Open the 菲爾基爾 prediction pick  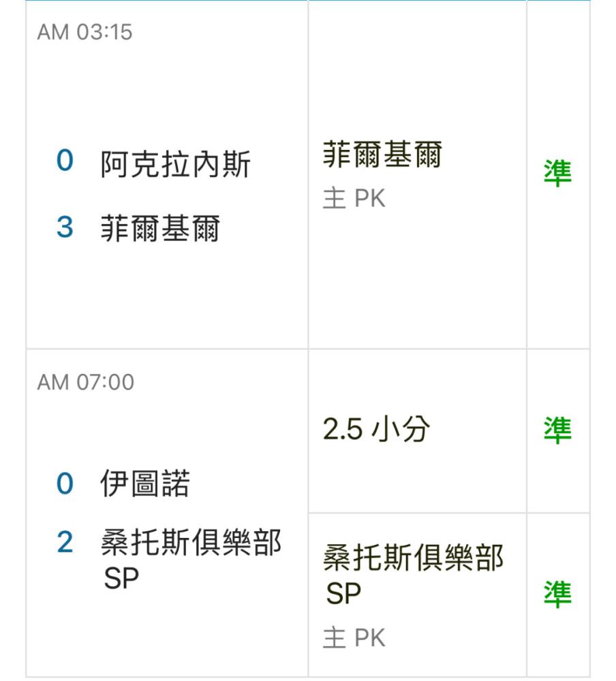coord(382,154)
